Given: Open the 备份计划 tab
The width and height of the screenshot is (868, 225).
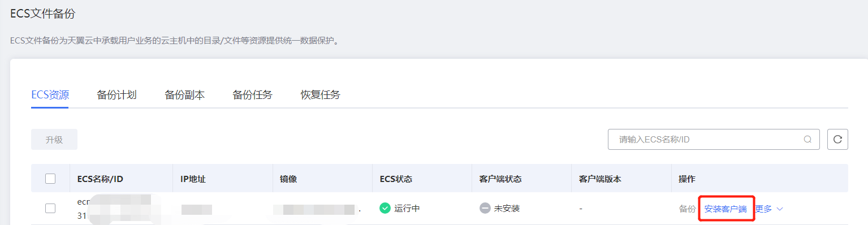Looking at the screenshot, I should (x=116, y=95).
